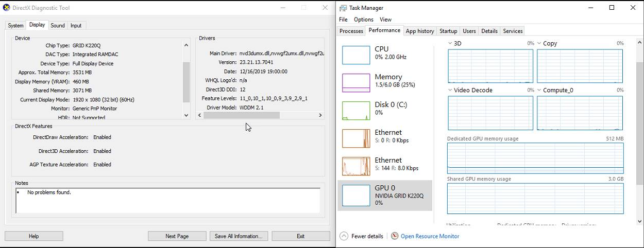This screenshot has width=644, height=248.
Task: Click Drivers list scroll left arrow
Action: click(200, 115)
